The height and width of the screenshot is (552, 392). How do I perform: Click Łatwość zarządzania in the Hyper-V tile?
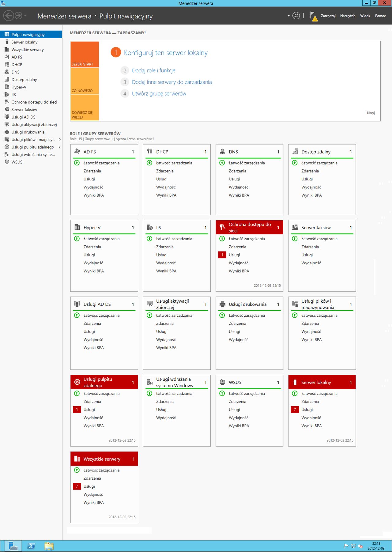[101, 239]
